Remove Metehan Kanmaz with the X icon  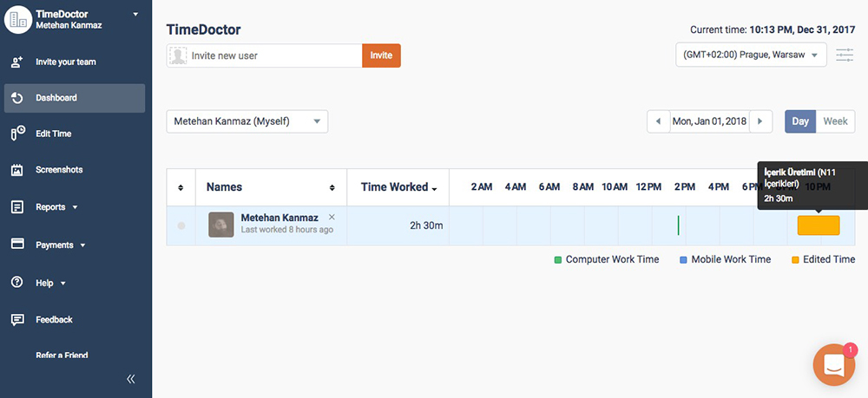332,217
